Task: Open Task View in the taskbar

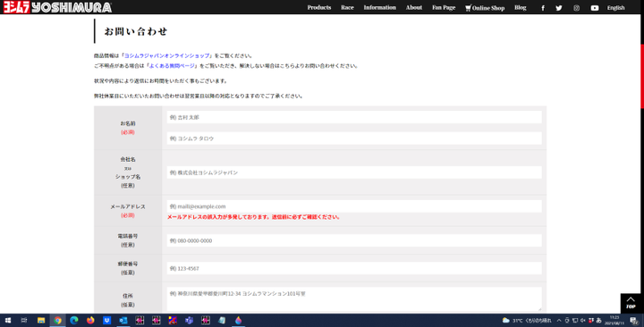Action: point(24,321)
